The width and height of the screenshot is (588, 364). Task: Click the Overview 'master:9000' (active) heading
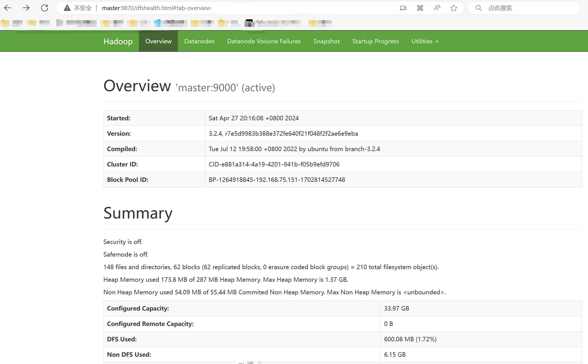point(189,86)
